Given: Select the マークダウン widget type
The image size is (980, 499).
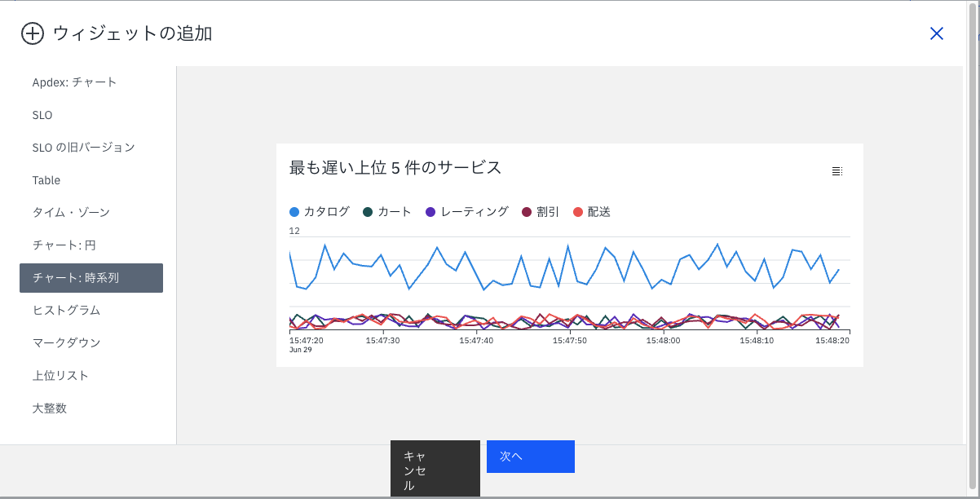Looking at the screenshot, I should [x=66, y=343].
